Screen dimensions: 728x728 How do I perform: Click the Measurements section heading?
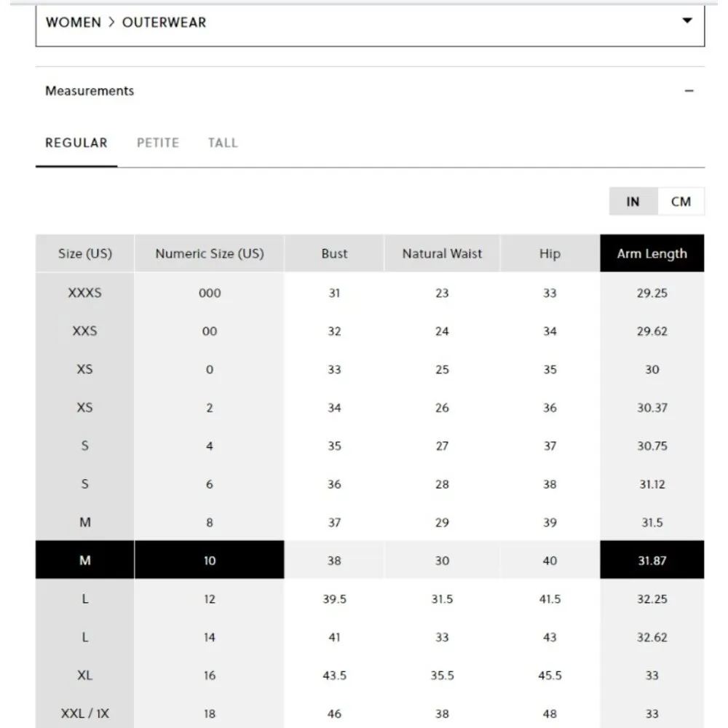coord(90,91)
